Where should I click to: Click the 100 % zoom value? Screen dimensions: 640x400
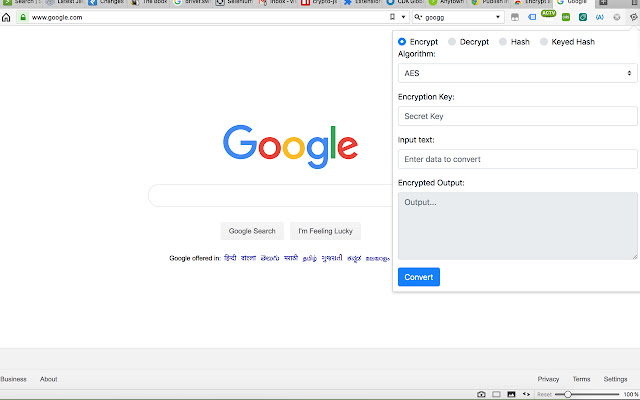631,394
